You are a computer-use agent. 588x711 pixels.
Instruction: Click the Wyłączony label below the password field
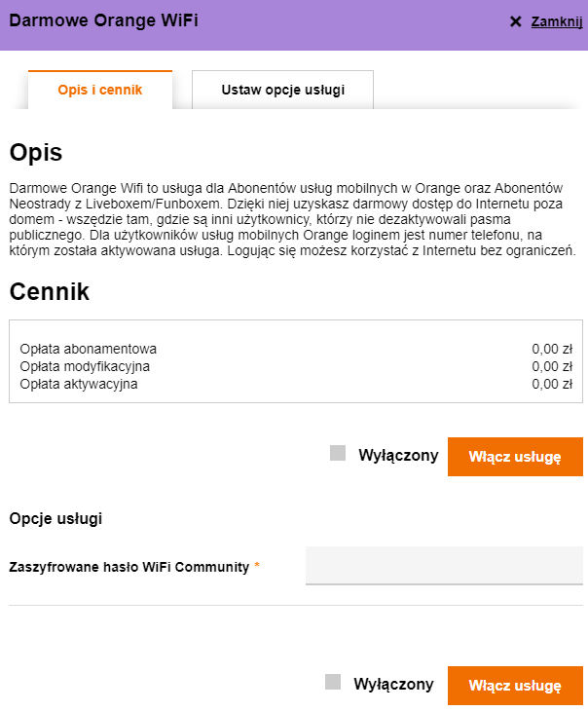coord(393,684)
